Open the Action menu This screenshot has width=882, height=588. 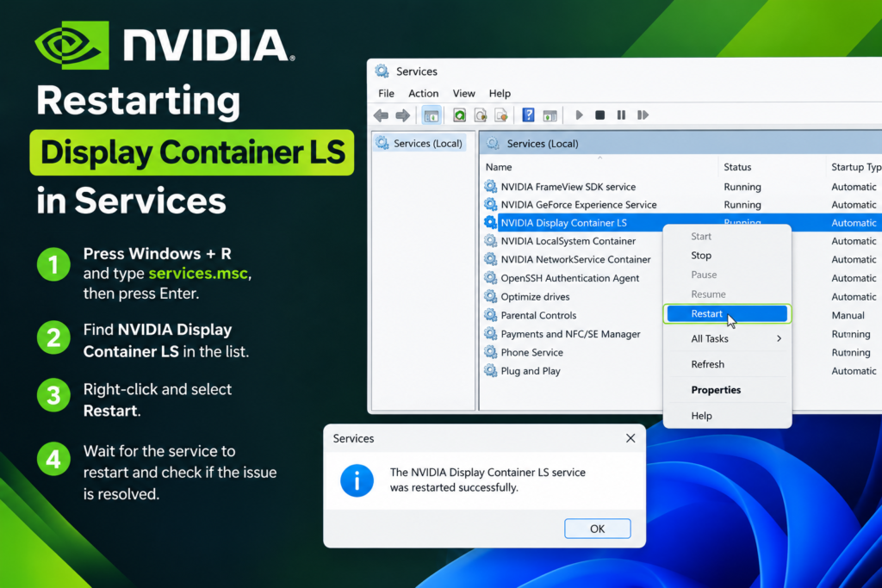(423, 93)
